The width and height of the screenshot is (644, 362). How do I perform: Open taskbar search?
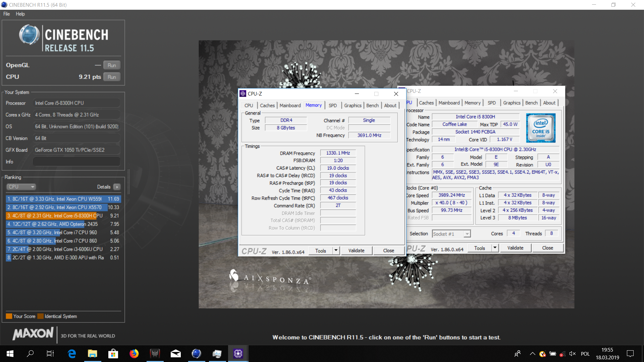click(30, 353)
